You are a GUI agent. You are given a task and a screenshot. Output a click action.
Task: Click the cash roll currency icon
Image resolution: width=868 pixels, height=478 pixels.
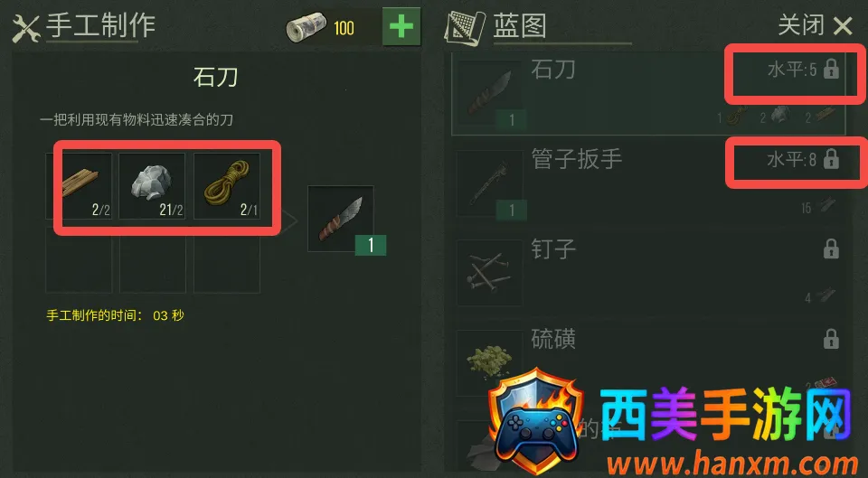click(307, 28)
